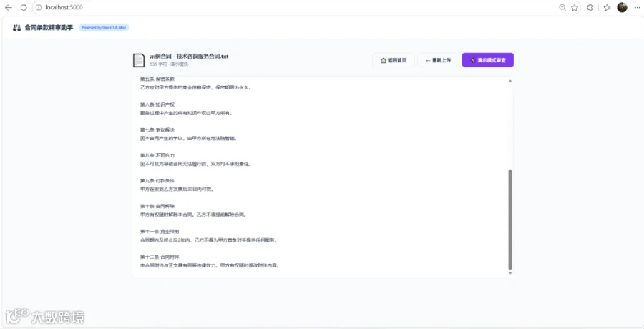Image resolution: width=644 pixels, height=329 pixels.
Task: Reload the page with the refresh icon
Action: click(24, 7)
